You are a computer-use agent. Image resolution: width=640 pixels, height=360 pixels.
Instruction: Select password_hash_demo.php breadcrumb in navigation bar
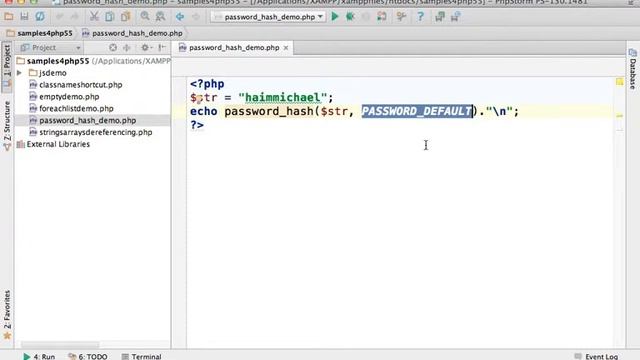click(132, 33)
